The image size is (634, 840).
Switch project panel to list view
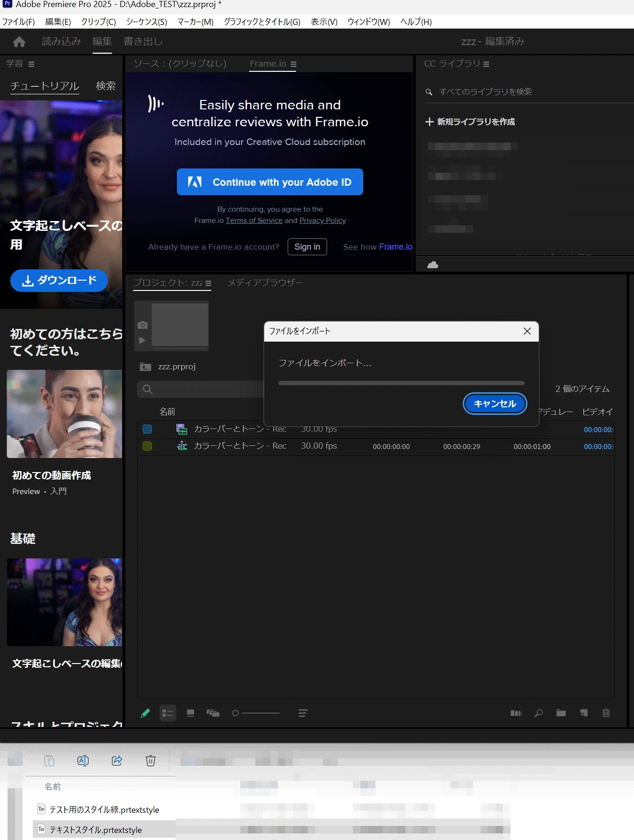[x=168, y=713]
